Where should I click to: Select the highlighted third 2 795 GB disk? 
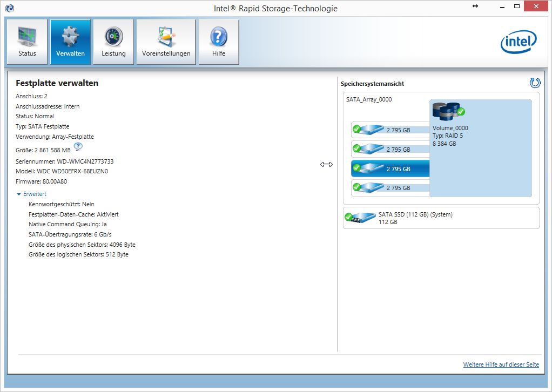[x=391, y=168]
